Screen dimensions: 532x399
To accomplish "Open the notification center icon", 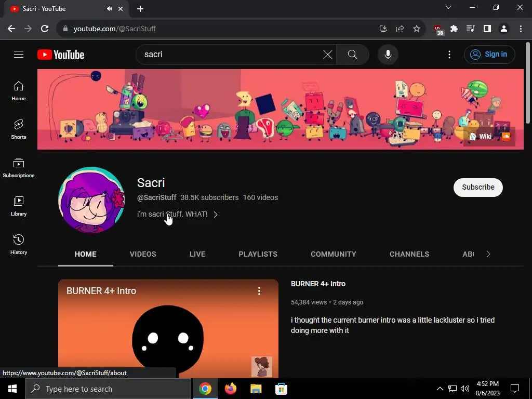I will click(515, 389).
